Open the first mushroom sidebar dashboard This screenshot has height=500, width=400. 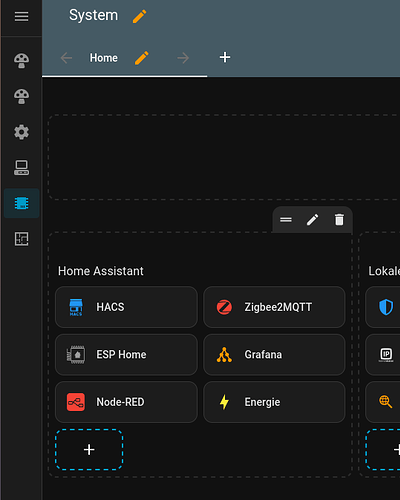[21, 61]
